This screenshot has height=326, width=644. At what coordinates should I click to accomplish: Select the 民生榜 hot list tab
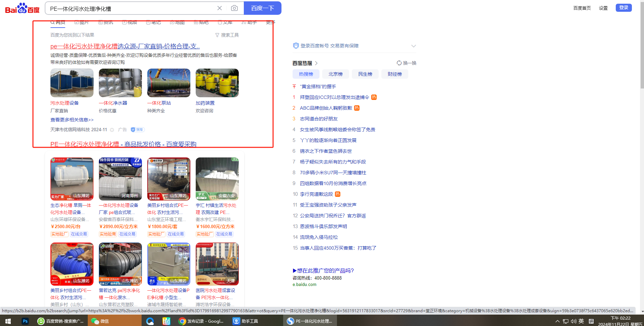[x=365, y=74]
